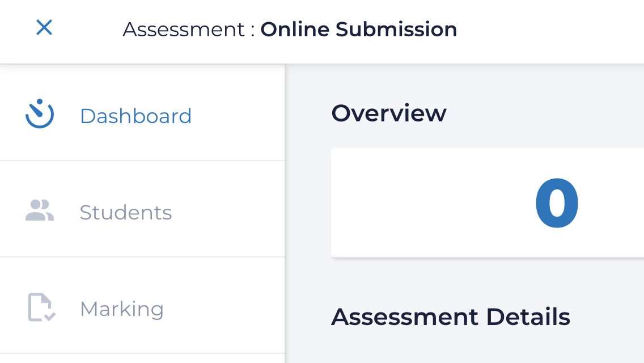
Task: Click the Dashboard stopwatch icon
Action: (x=40, y=114)
